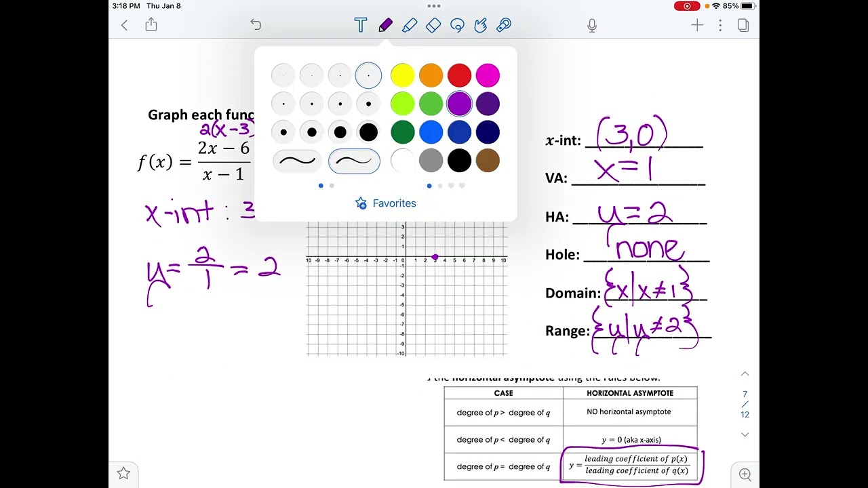Choose the yellow color swatch
Image resolution: width=868 pixels, height=488 pixels.
(402, 75)
